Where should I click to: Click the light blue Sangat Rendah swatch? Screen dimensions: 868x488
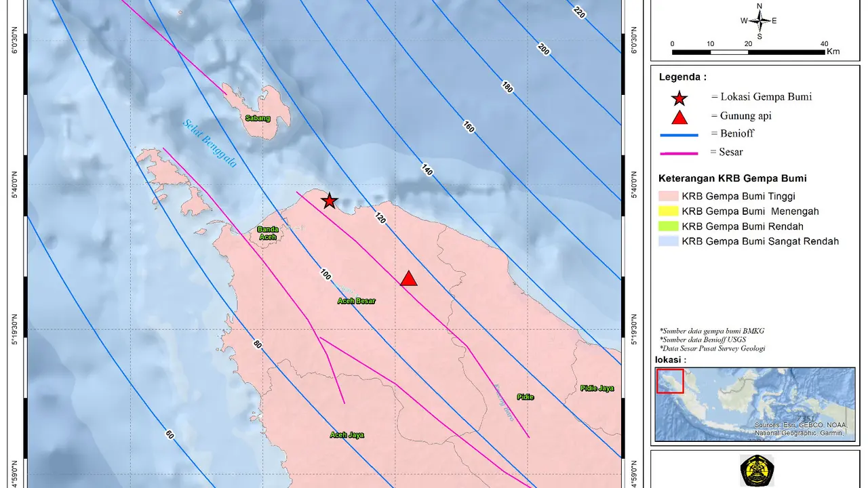point(668,241)
